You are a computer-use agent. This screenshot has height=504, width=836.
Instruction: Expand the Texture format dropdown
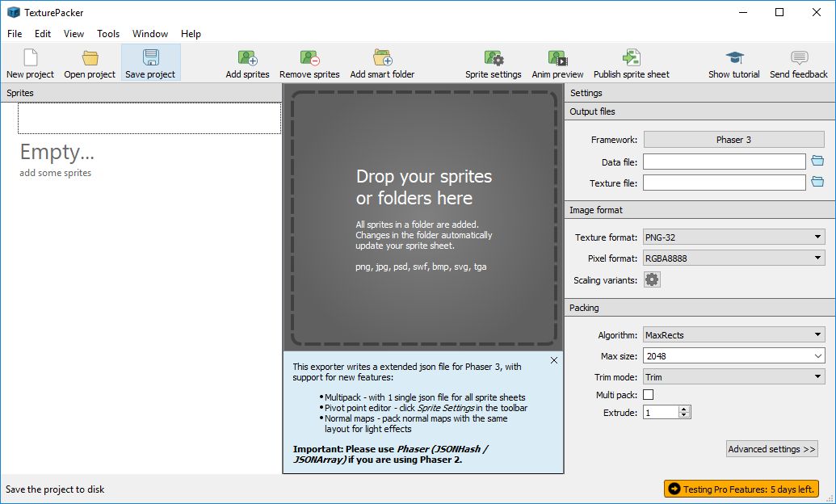pos(733,237)
